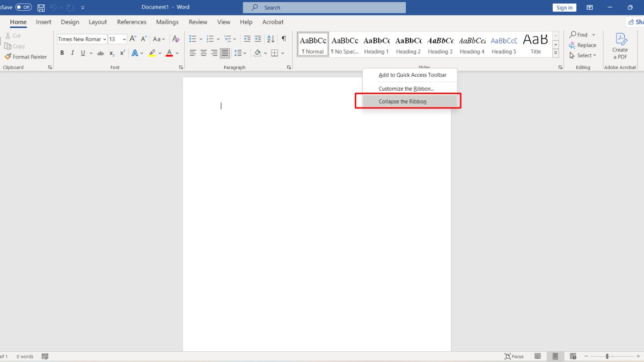Toggle the AutoSave switch

click(24, 8)
